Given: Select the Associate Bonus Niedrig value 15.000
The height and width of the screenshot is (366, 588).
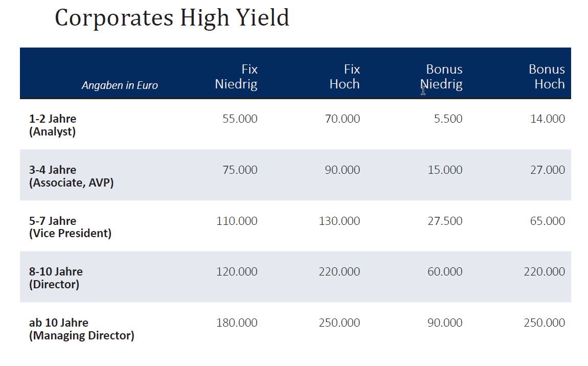Looking at the screenshot, I should [x=445, y=170].
